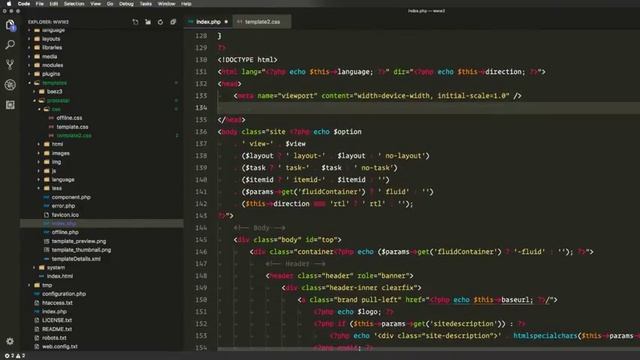This screenshot has height=360, width=640.
Task: Open the Explorer view in activity bar
Action: pyautogui.click(x=10, y=25)
